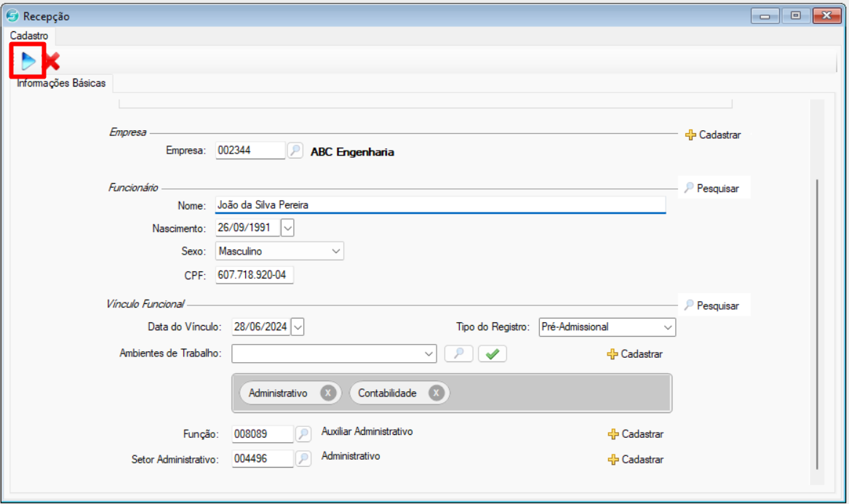This screenshot has height=504, width=849.
Task: Open company search magnifier beside Empresa code
Action: pos(295,151)
